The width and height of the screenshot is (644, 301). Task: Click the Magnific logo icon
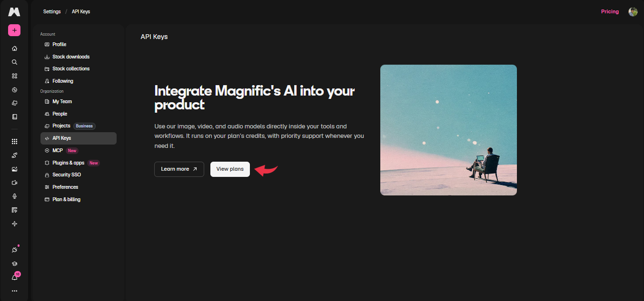coord(14,11)
